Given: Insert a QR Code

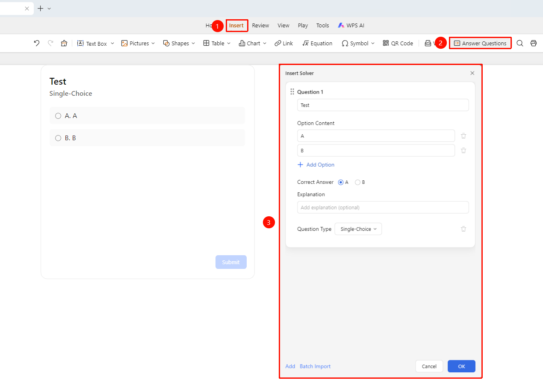Looking at the screenshot, I should pyautogui.click(x=398, y=43).
